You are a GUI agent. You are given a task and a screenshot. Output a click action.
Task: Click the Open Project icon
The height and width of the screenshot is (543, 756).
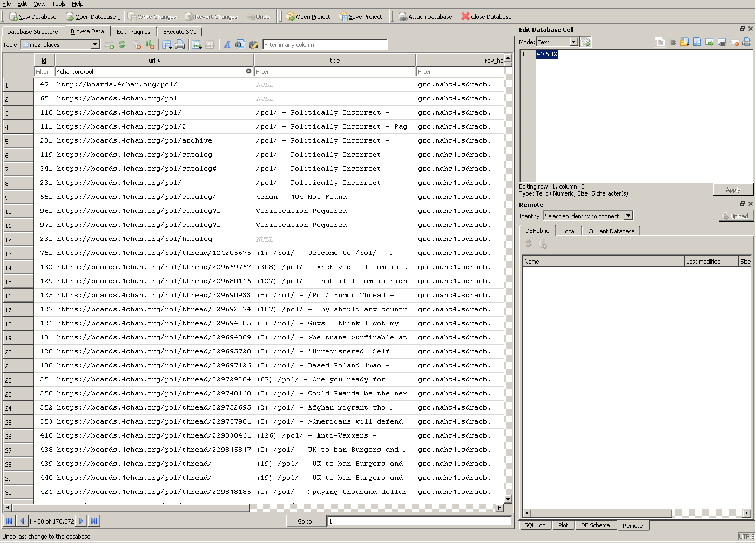(291, 17)
